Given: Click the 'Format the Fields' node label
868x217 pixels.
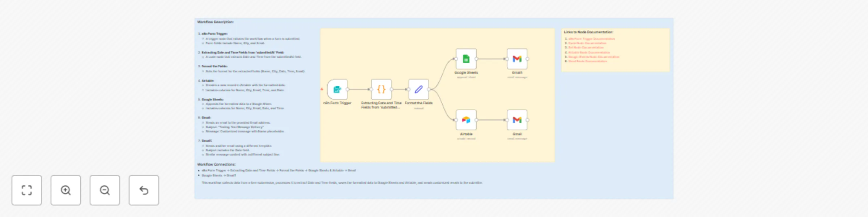Looking at the screenshot, I should pos(418,103).
